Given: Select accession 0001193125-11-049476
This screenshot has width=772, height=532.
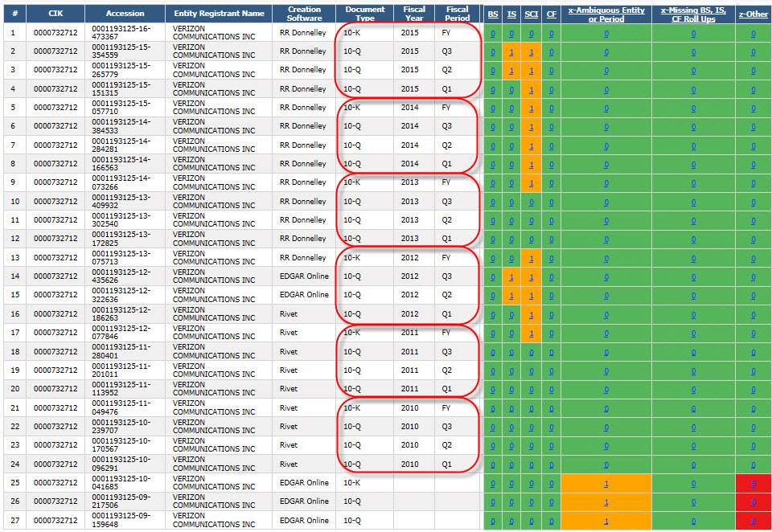Looking at the screenshot, I should coord(121,407).
